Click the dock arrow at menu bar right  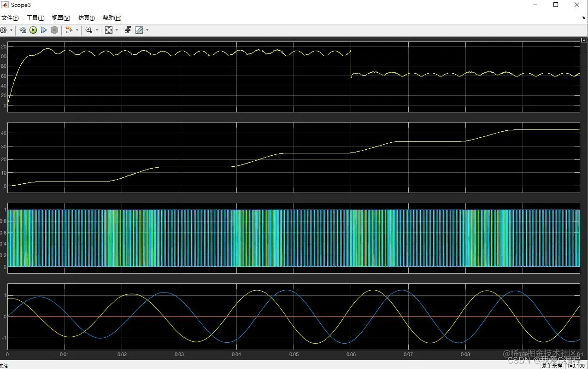click(x=584, y=18)
